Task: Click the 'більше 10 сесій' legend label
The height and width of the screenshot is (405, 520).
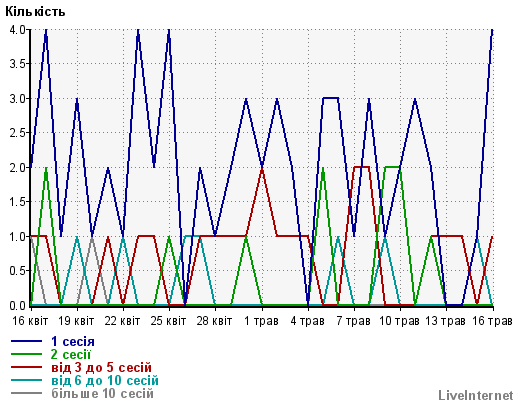Action: tap(102, 393)
